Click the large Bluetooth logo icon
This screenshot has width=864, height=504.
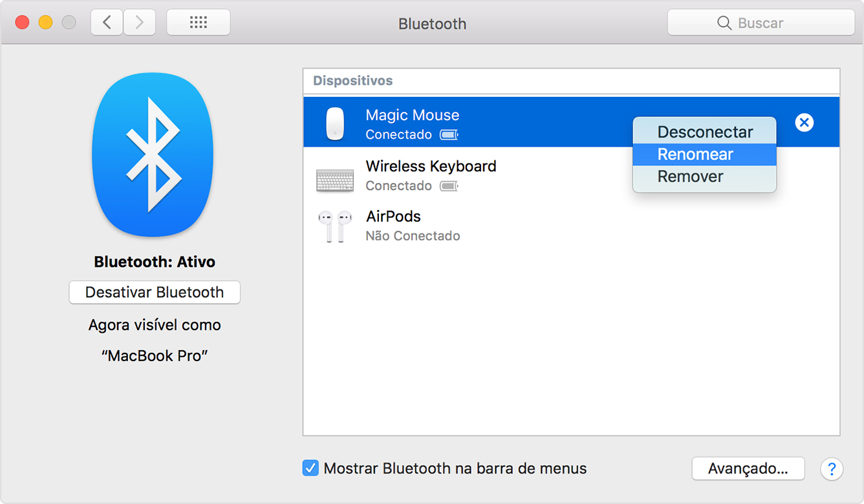pyautogui.click(x=153, y=155)
